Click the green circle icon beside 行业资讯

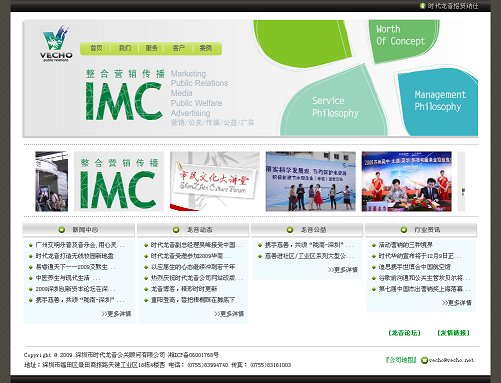pyautogui.click(x=404, y=230)
